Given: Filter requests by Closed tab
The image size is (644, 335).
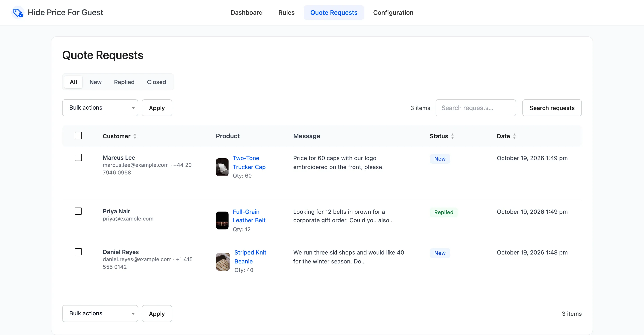Looking at the screenshot, I should [x=157, y=82].
